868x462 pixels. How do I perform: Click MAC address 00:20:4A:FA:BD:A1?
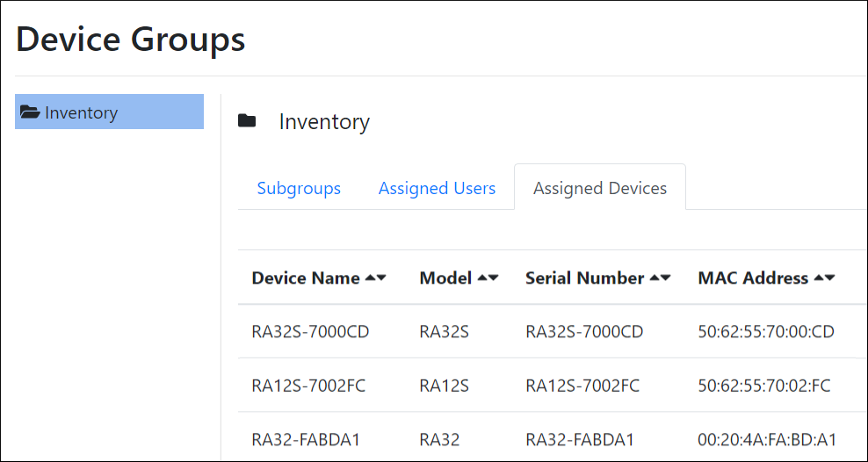tap(767, 438)
